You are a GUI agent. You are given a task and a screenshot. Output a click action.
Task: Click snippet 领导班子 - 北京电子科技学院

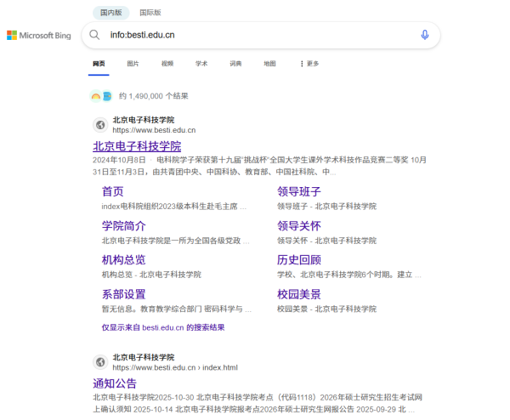327,207
